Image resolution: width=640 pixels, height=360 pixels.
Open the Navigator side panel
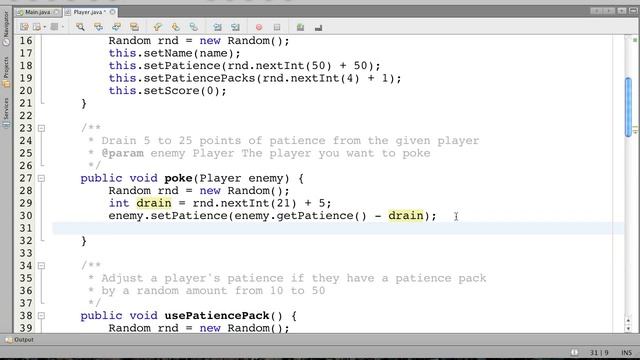(6, 29)
